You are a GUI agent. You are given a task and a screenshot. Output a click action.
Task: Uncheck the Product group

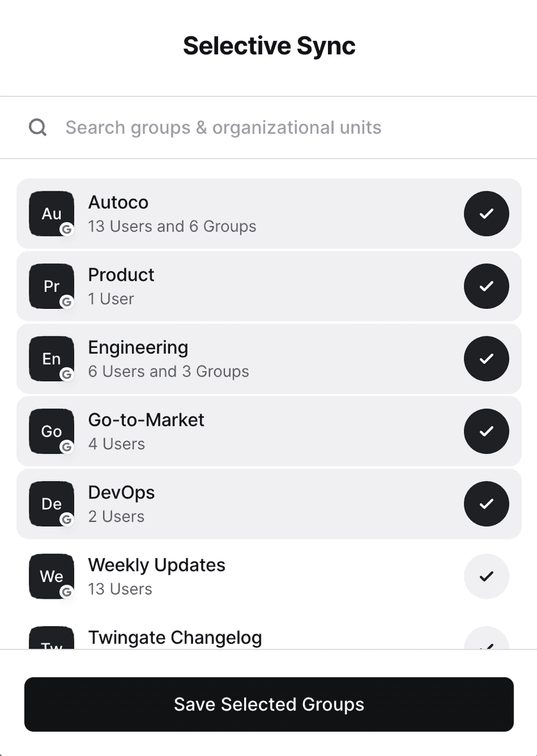486,286
